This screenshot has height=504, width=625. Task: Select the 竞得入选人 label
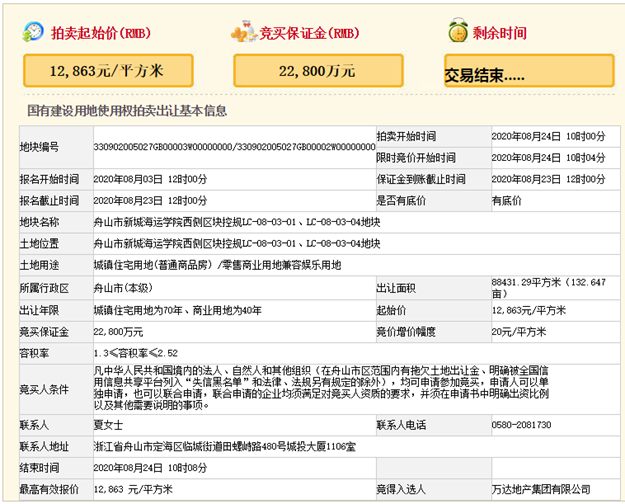401,490
